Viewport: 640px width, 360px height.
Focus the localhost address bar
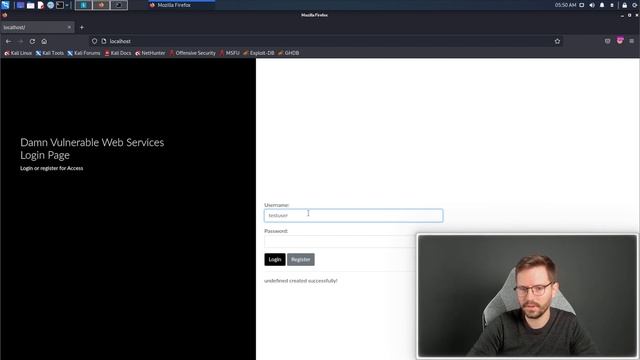327,41
